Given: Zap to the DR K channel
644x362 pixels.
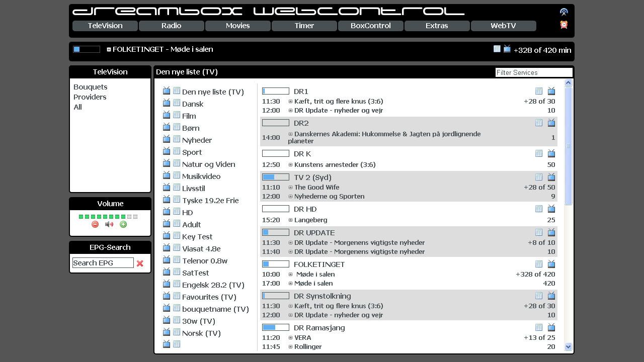Looking at the screenshot, I should point(302,154).
